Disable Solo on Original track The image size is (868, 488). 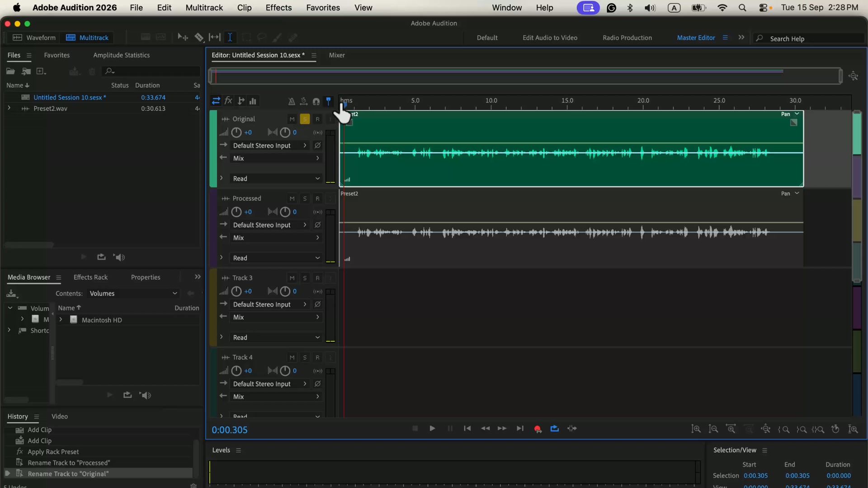point(305,119)
